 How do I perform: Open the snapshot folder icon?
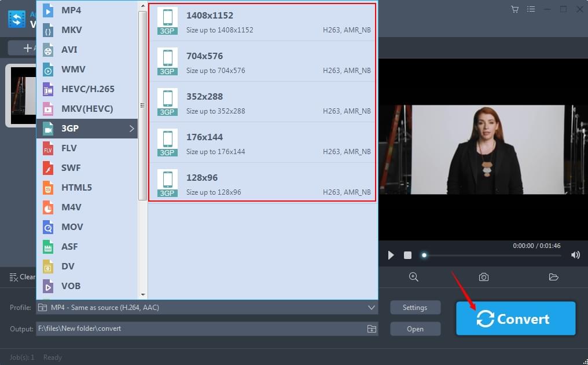553,277
